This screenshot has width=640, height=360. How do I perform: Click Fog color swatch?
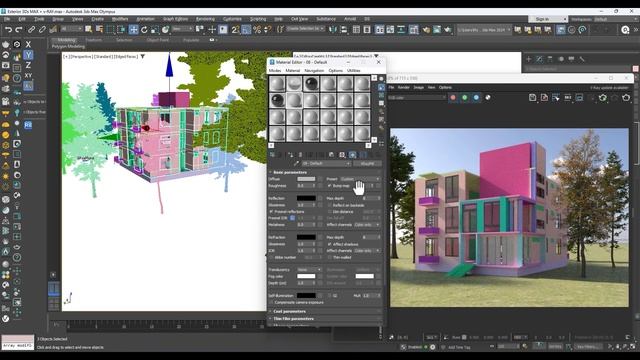pos(306,276)
